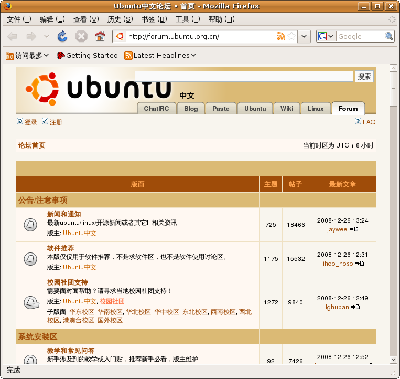Click the 论坛首页 forum index link
400x379 pixels.
click(31, 146)
